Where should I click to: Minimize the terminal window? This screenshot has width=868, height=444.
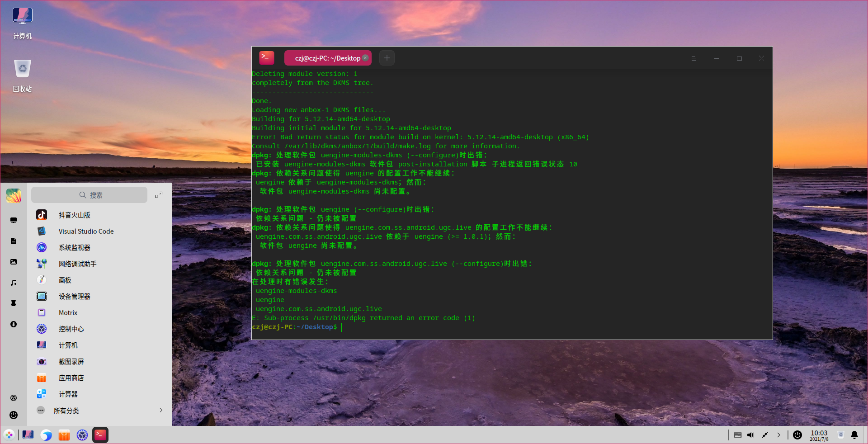717,58
